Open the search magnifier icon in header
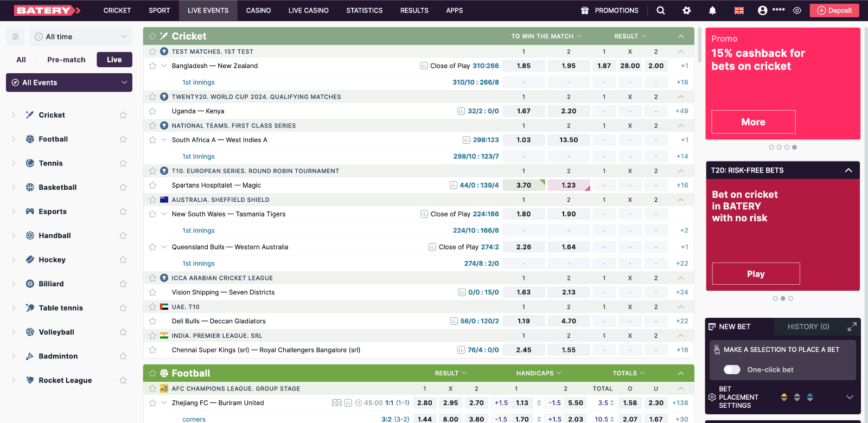The height and width of the screenshot is (423, 868). (x=660, y=10)
